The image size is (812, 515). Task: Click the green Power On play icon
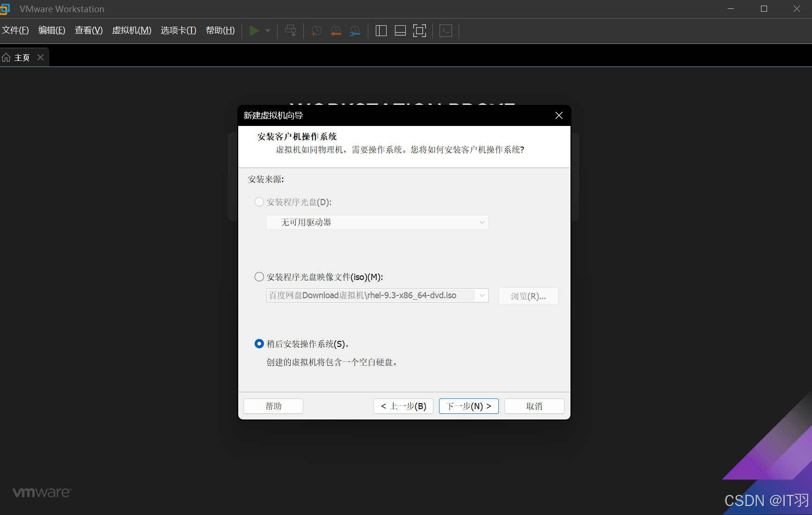(x=254, y=31)
